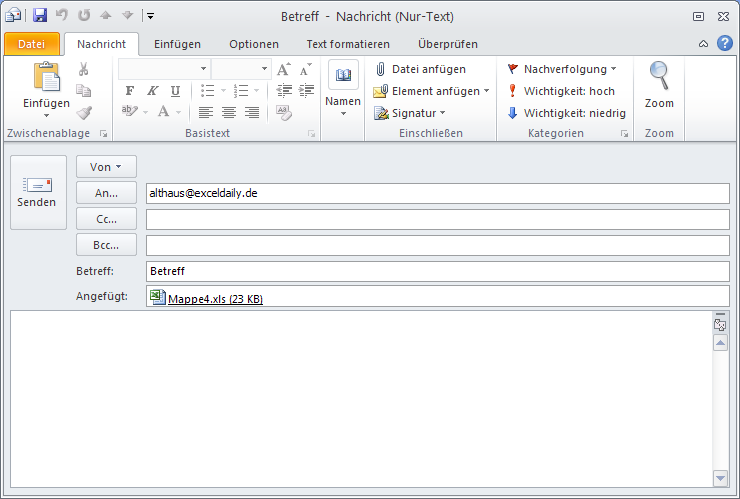Click Decrease Indent icon

tap(284, 90)
